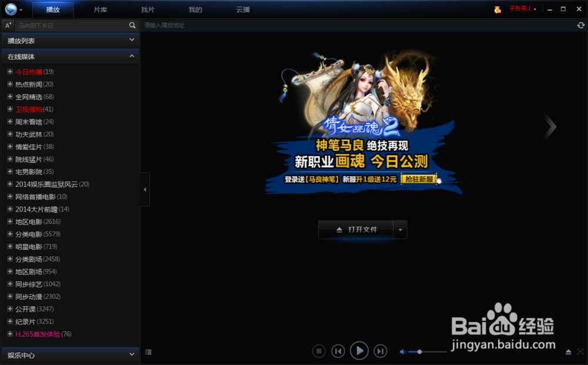The height and width of the screenshot is (365, 588).
Task: Expand the 娱乐中心 panel
Action: (x=71, y=355)
